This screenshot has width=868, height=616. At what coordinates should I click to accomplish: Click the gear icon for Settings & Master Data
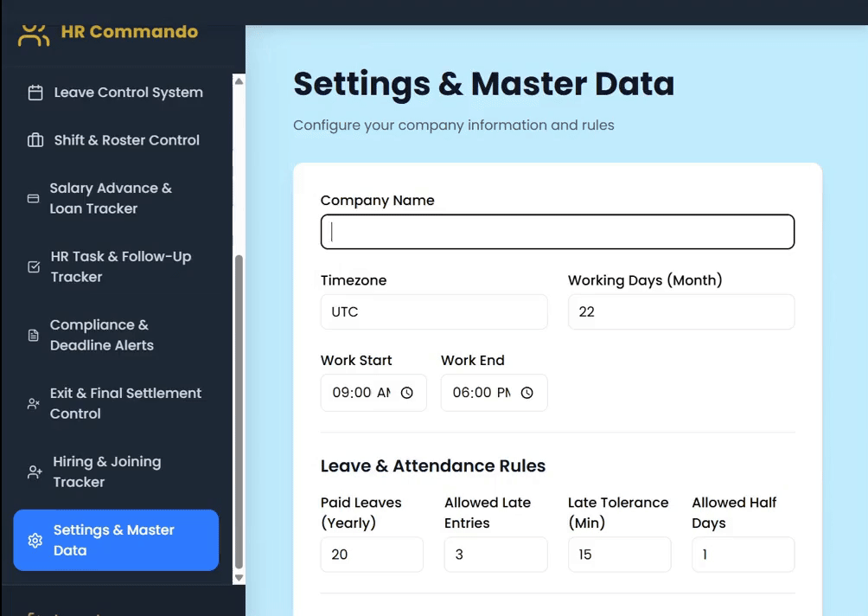point(35,541)
